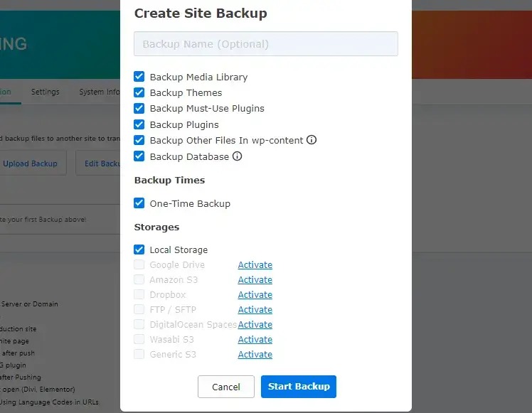Click Backup Plugins label text
The height and width of the screenshot is (413, 532).
184,125
